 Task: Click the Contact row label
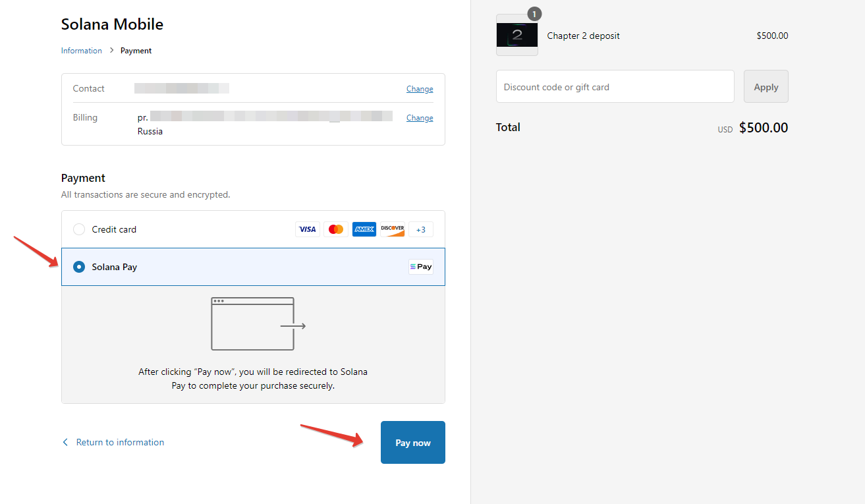(89, 88)
